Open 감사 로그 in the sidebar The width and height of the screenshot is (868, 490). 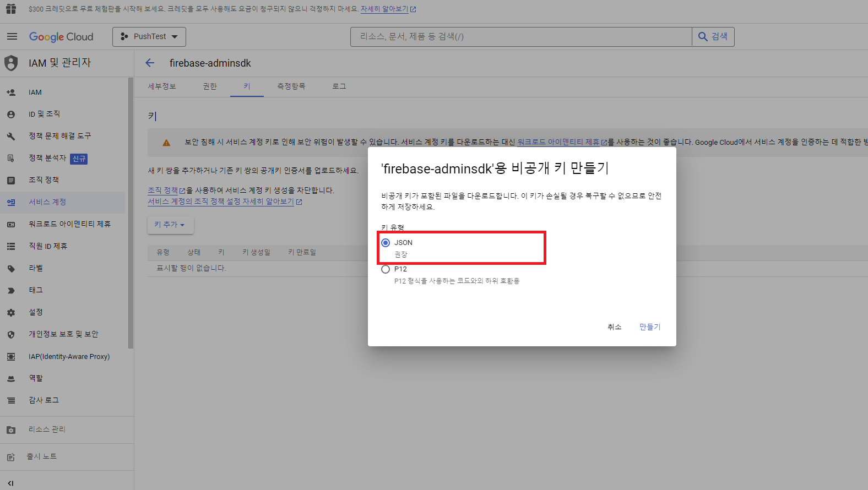coord(63,401)
